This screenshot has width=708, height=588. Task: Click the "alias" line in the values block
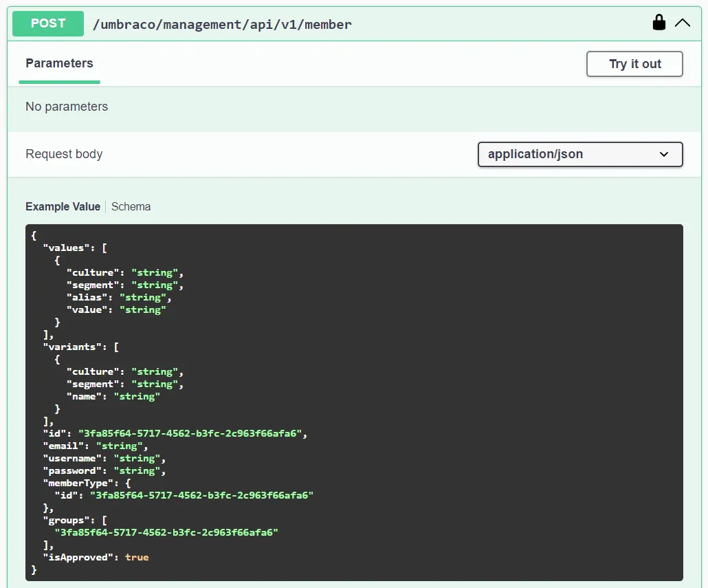[x=118, y=297]
